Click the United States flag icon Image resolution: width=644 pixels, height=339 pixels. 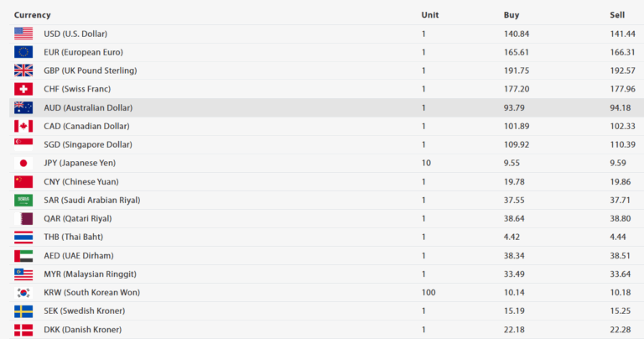[x=23, y=34]
